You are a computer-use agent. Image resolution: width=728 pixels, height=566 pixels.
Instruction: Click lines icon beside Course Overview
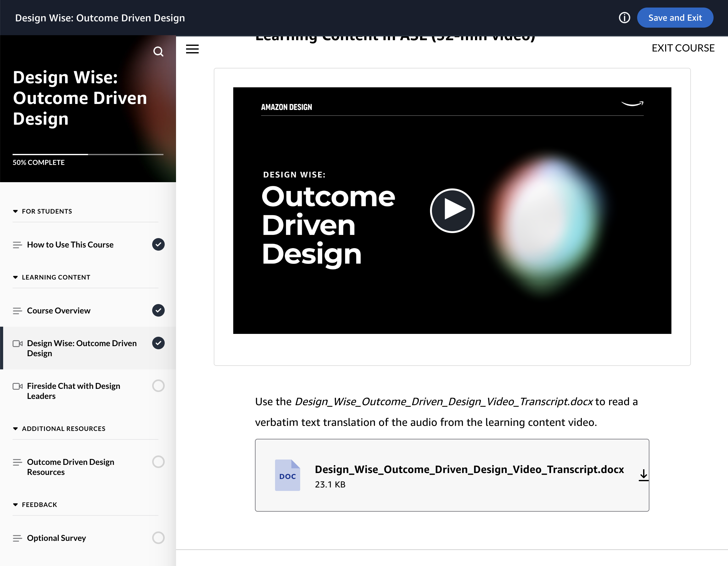click(x=17, y=311)
